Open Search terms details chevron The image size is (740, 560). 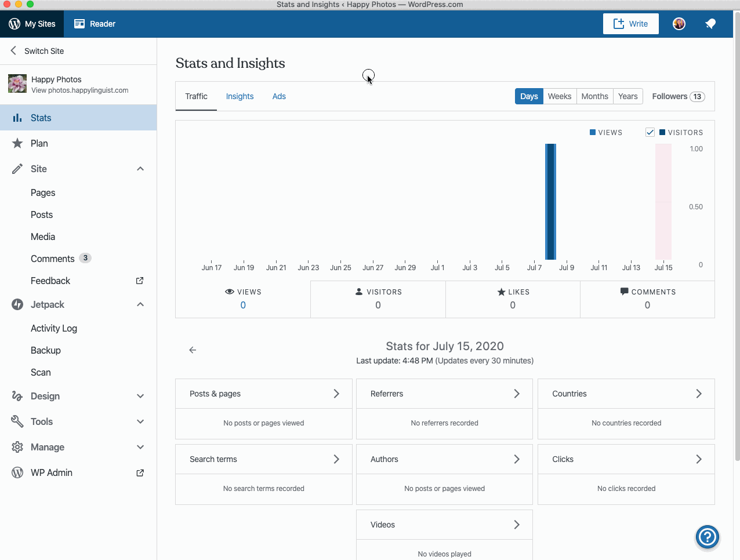(x=336, y=459)
